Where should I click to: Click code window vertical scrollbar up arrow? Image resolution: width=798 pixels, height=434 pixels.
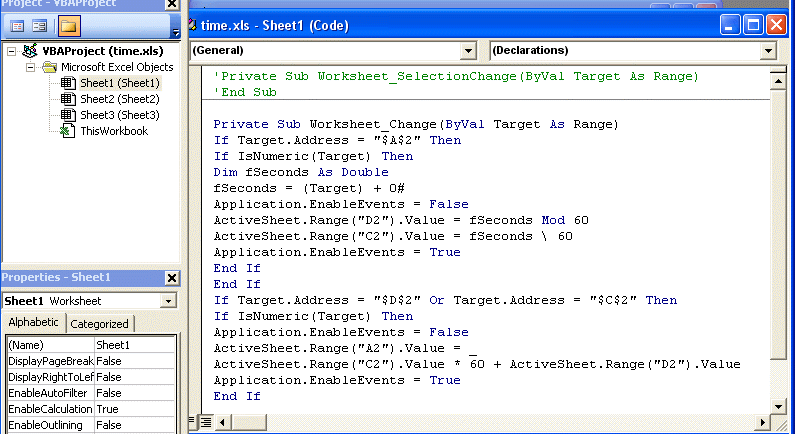tap(779, 81)
